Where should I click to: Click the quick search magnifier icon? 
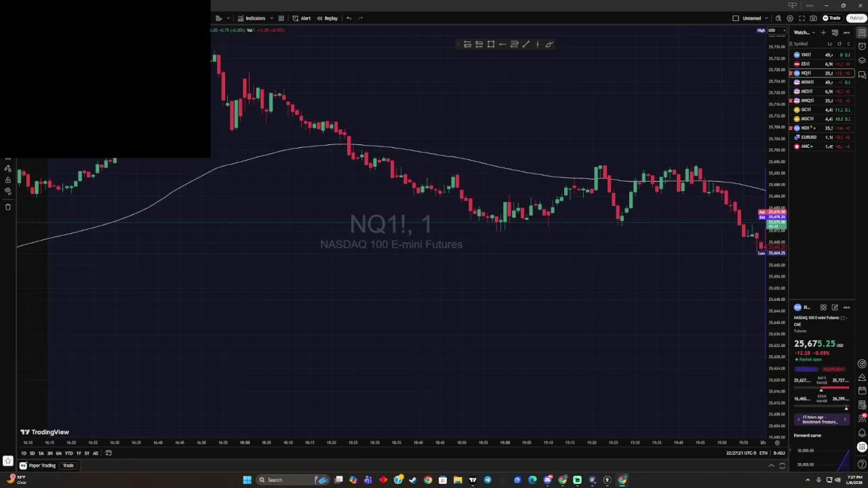[x=778, y=18]
